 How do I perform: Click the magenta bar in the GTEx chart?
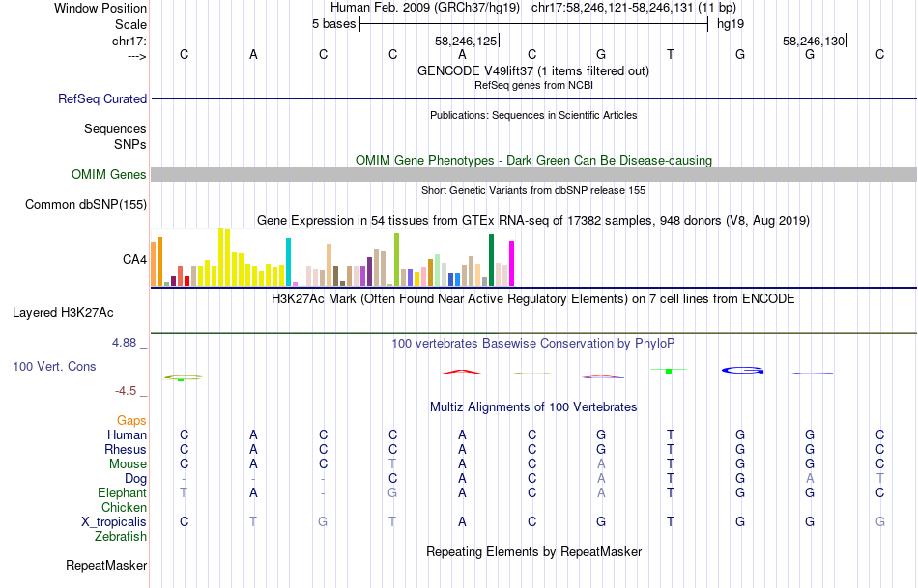coord(512,264)
